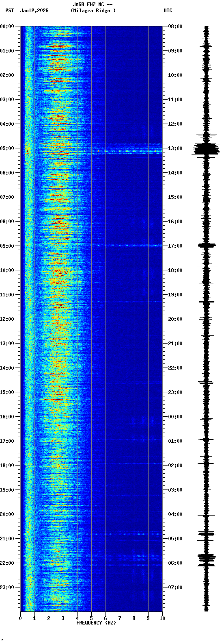Click the '15:00' PST time label on left
The height and width of the screenshot is (644, 224).
[7, 392]
